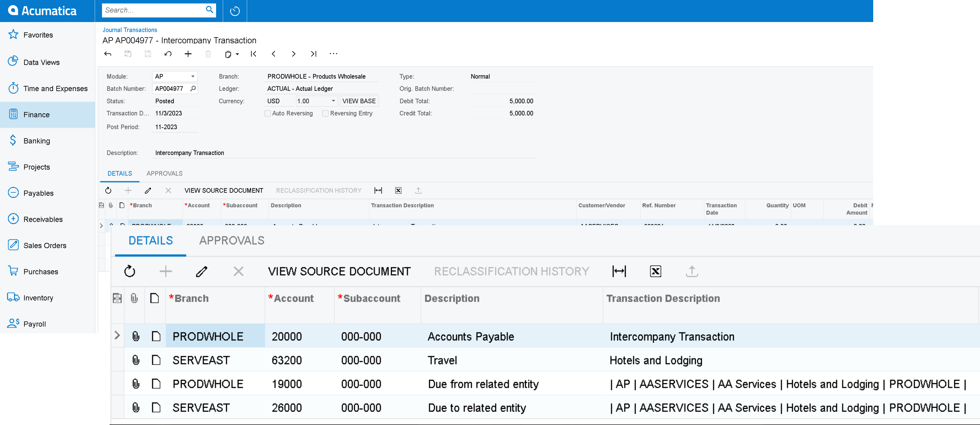Open attachments for the SERVEAST 63200 row

tap(136, 360)
